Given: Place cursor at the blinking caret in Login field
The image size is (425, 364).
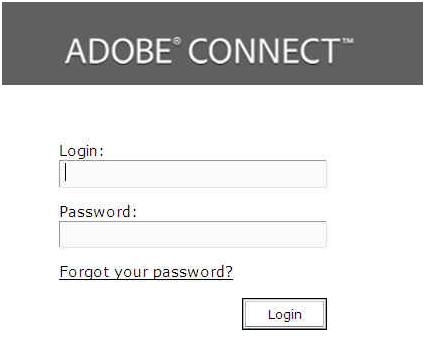Looking at the screenshot, I should coord(66,173).
